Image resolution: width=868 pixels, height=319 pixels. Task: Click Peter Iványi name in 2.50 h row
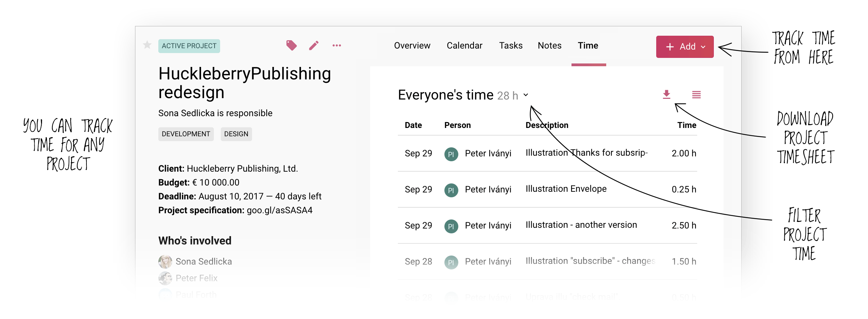[x=488, y=226]
